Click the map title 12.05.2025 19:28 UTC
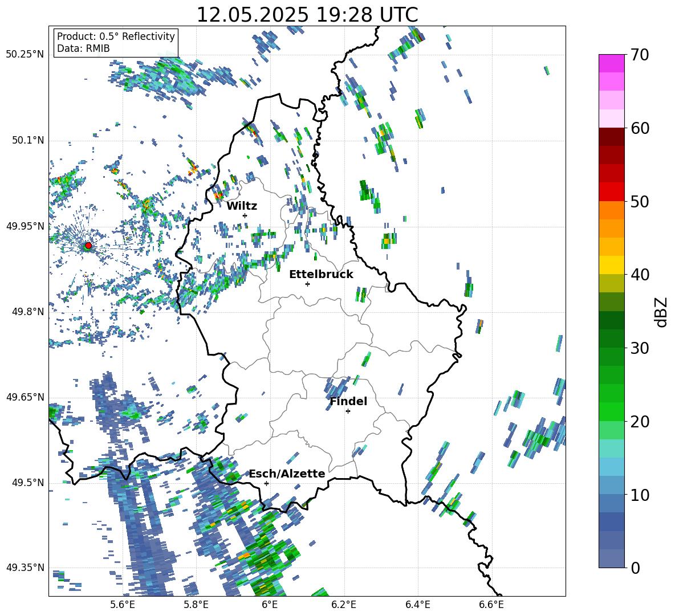675x616 pixels. (x=307, y=15)
